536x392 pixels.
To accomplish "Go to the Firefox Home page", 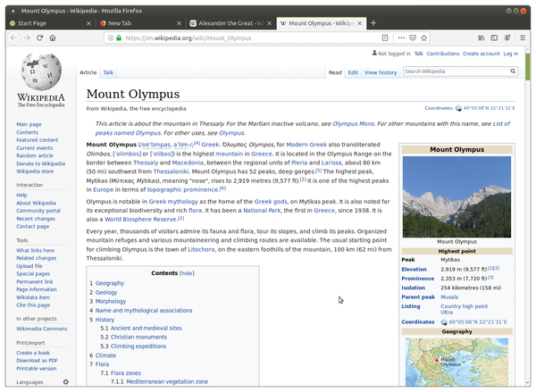I will [x=53, y=38].
